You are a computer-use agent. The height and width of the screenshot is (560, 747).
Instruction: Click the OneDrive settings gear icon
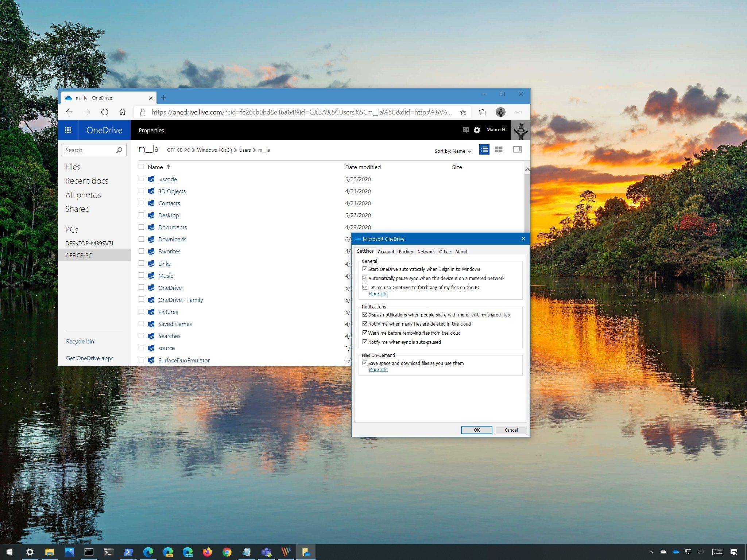click(x=477, y=130)
